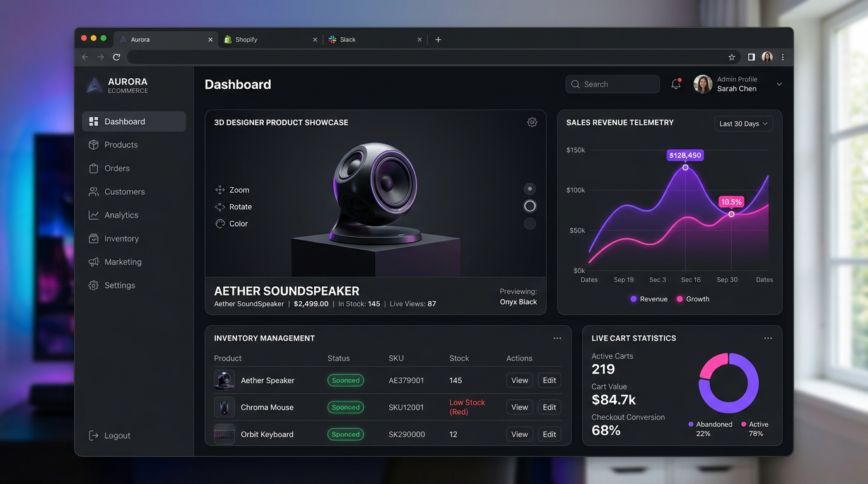Open Orders clipboard icon in sidebar
This screenshot has height=484, width=868.
[93, 168]
